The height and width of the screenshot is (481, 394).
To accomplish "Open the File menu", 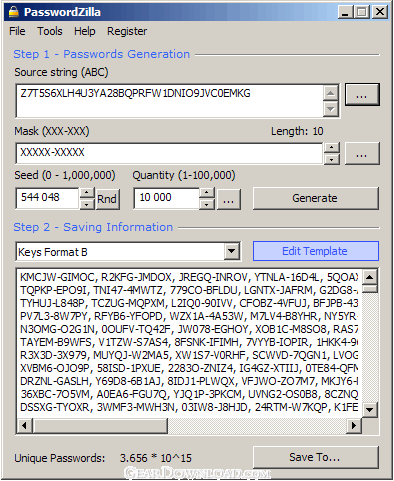I will coord(17,31).
